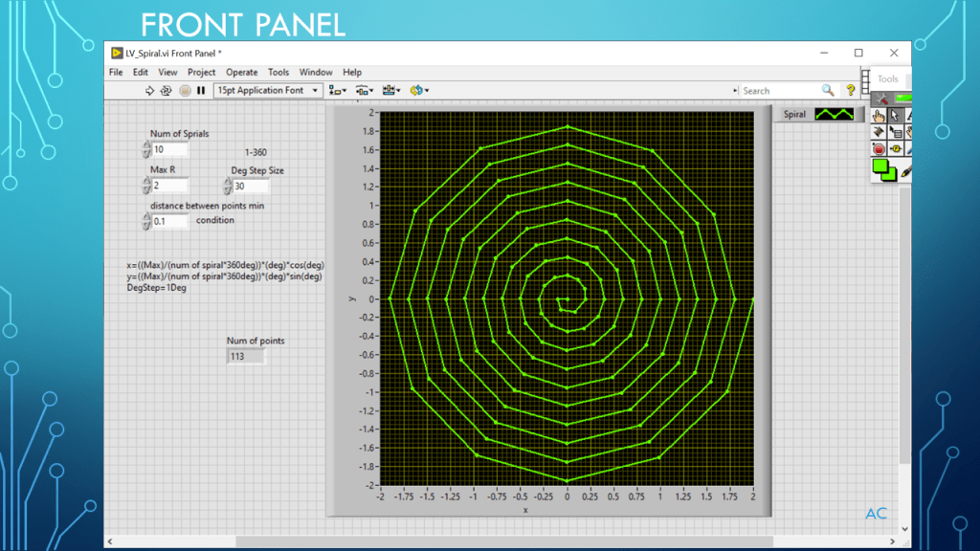Pause the VI execution
The image size is (980, 551).
[x=201, y=91]
